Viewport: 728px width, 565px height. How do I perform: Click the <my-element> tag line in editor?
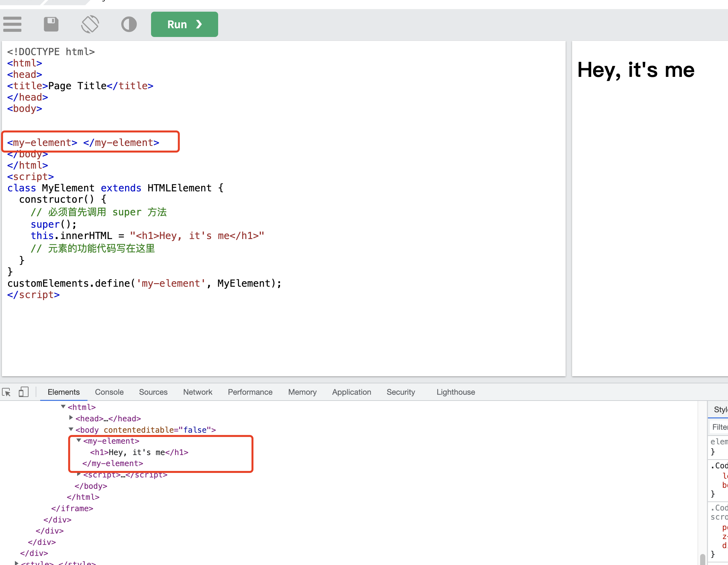(x=83, y=142)
